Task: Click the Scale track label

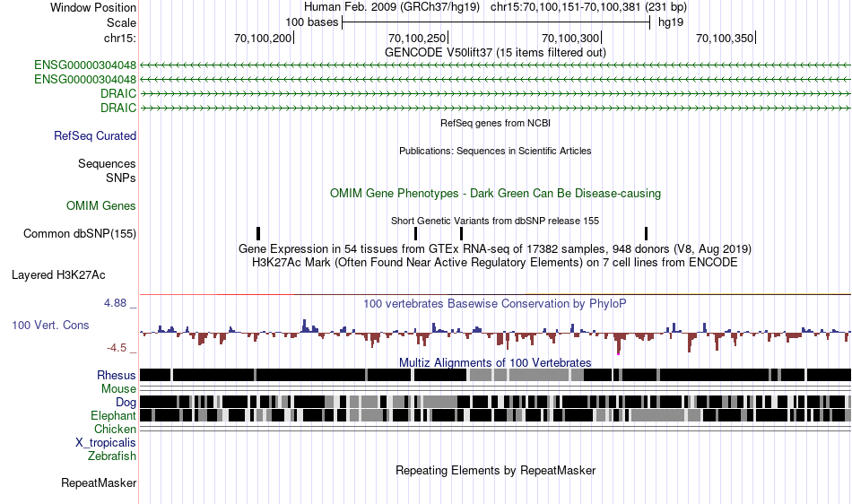Action: [121, 22]
